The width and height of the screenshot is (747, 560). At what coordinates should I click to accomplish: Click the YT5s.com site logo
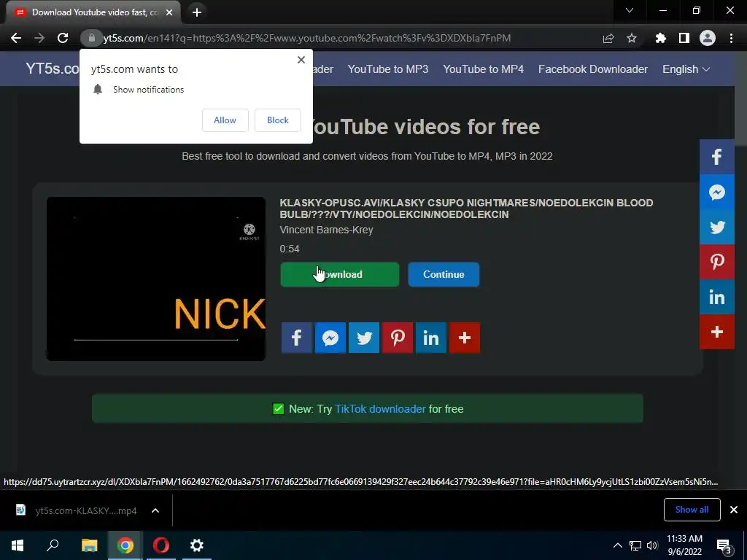click(x=53, y=69)
